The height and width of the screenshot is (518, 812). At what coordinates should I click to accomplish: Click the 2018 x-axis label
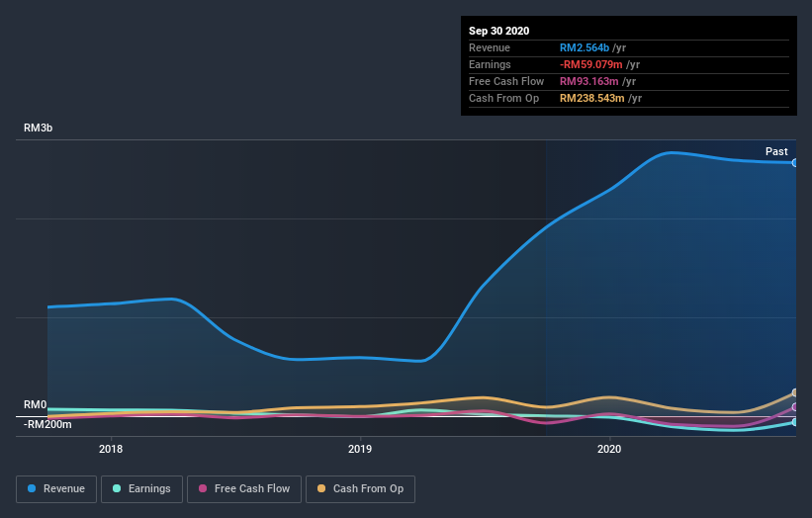tap(111, 449)
